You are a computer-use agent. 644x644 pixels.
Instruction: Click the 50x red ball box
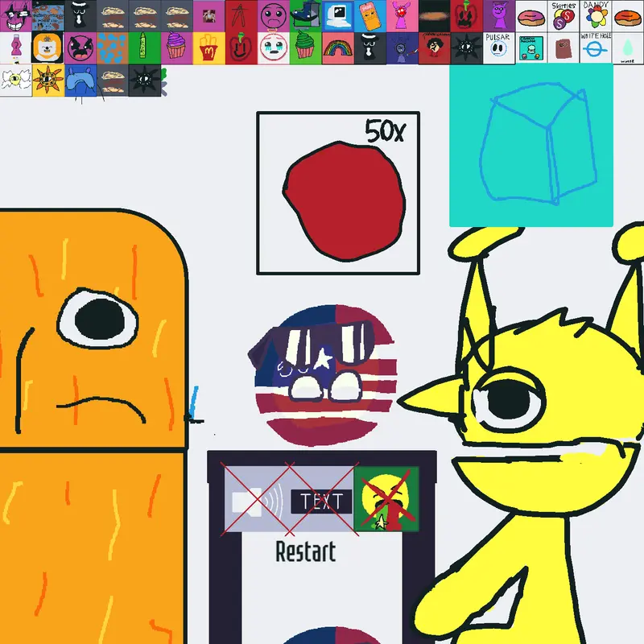pos(338,193)
